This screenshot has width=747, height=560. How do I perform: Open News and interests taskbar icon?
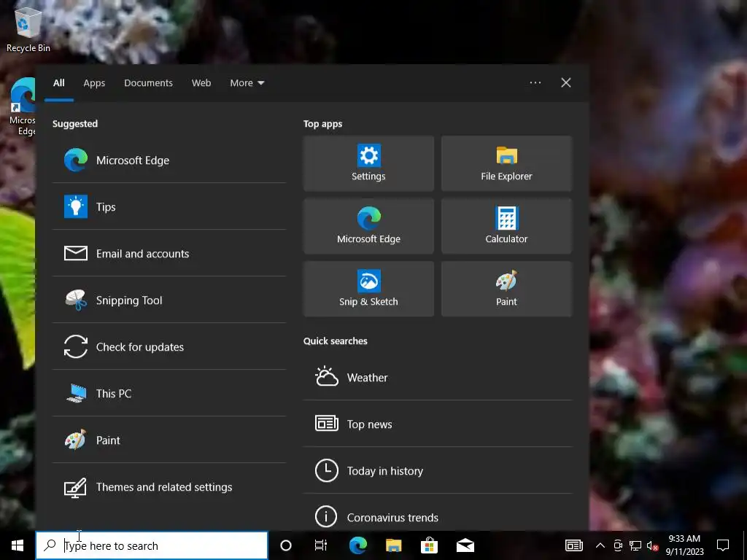(574, 545)
